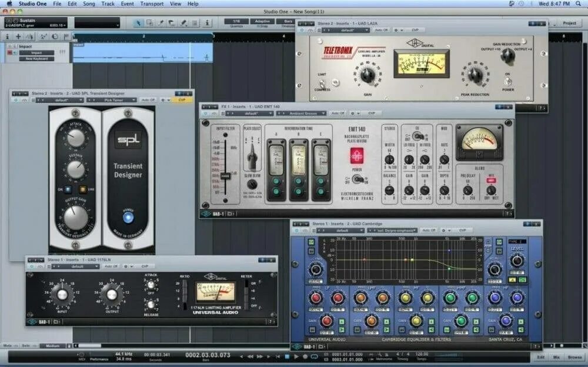Open the Adaptive snap dropdown
Viewport: 588px width, 367px height.
(x=262, y=21)
